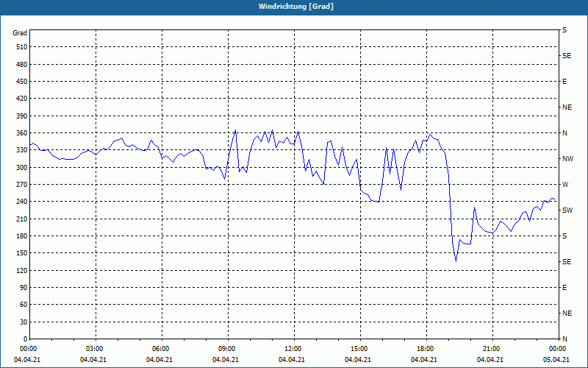The height and width of the screenshot is (368, 588).
Task: Click the "Grad" unit label above the left axis
Action: pos(20,33)
